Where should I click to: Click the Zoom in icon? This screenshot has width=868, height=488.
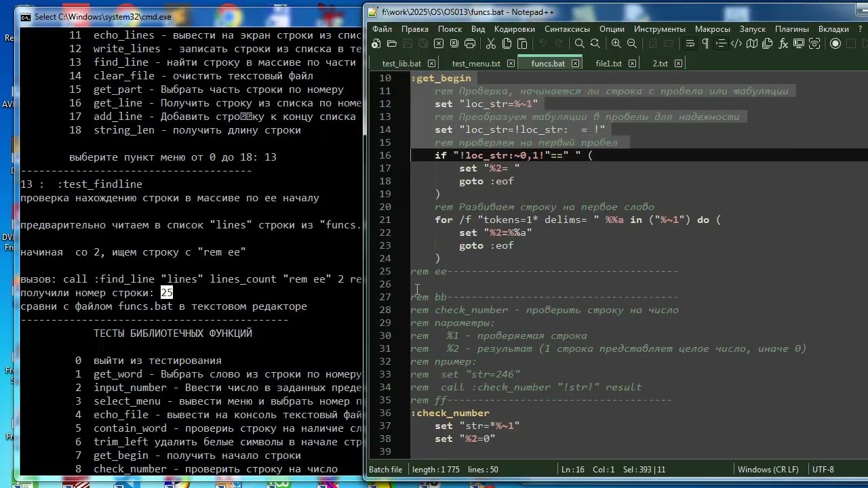tap(616, 43)
